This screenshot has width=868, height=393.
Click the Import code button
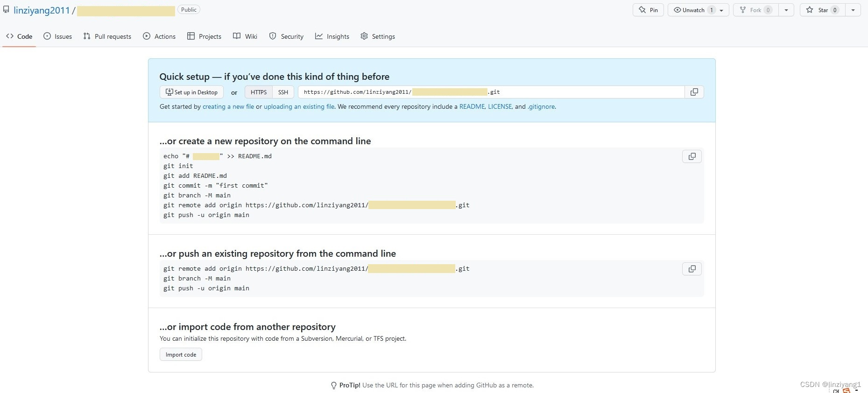(181, 354)
